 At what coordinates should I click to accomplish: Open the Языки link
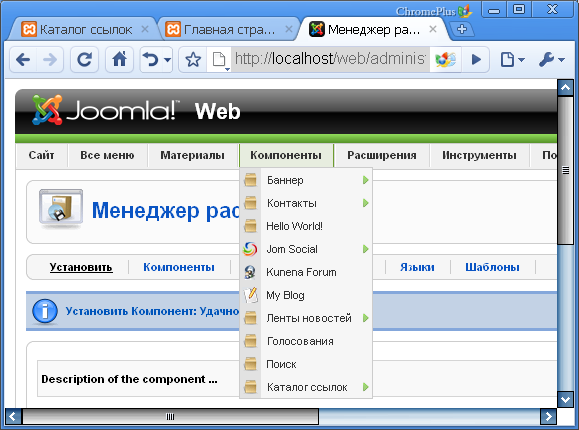(417, 267)
